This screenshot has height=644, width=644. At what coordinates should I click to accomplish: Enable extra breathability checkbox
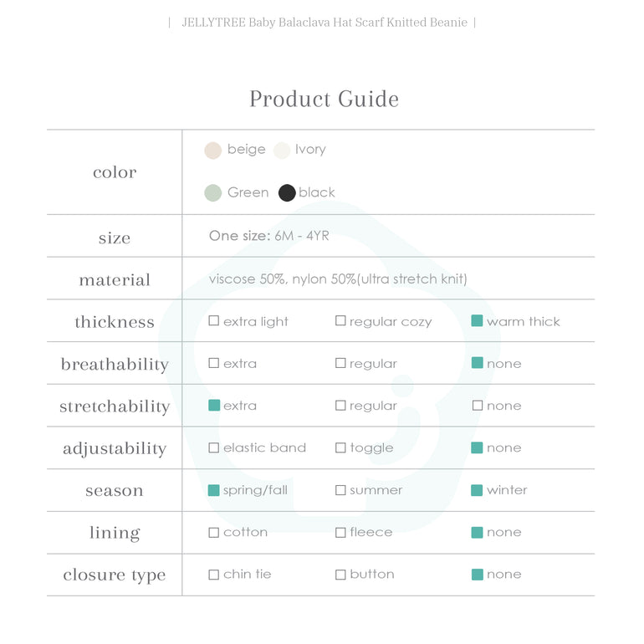[x=214, y=364]
